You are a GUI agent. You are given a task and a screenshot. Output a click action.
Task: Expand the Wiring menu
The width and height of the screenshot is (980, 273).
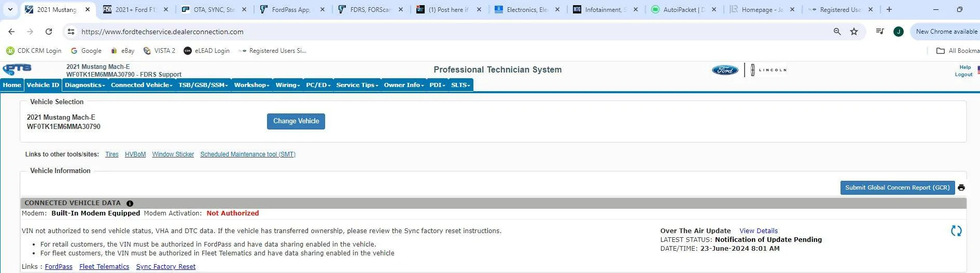coord(288,85)
